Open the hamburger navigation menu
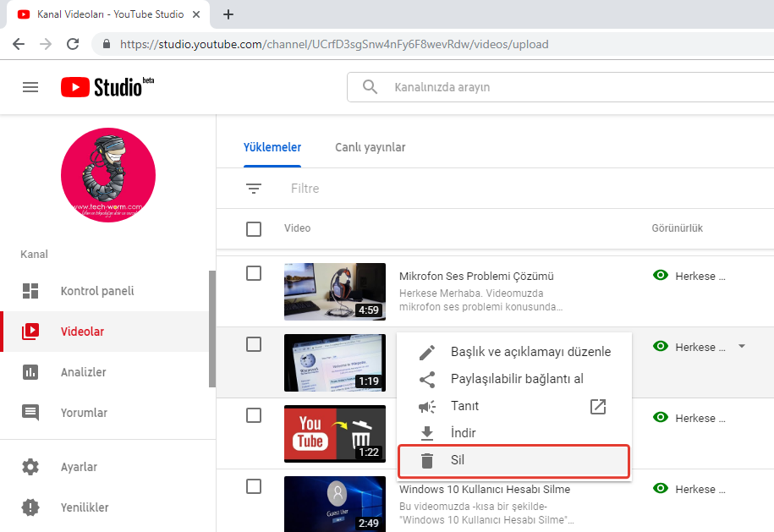The width and height of the screenshot is (774, 532). (x=30, y=87)
